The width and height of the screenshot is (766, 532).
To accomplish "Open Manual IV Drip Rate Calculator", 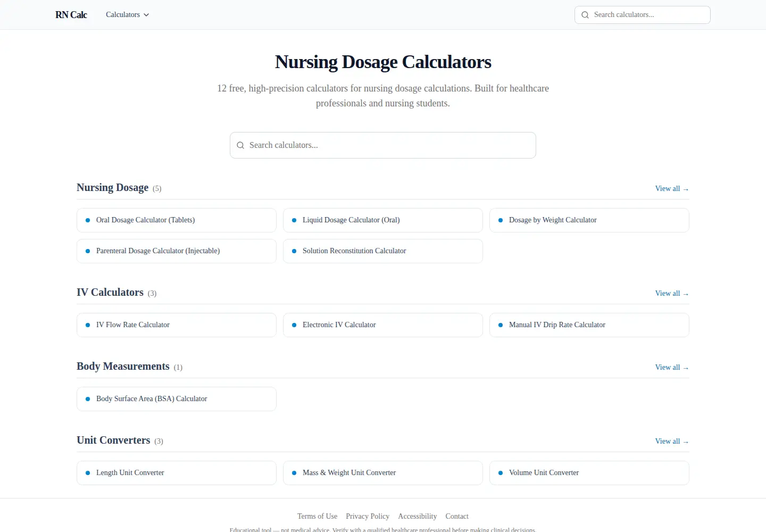I will (589, 325).
